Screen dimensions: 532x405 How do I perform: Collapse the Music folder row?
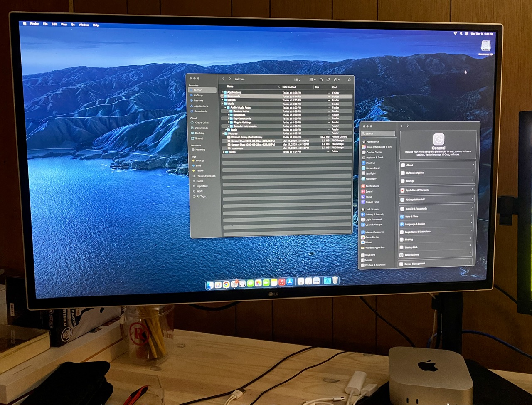222,104
